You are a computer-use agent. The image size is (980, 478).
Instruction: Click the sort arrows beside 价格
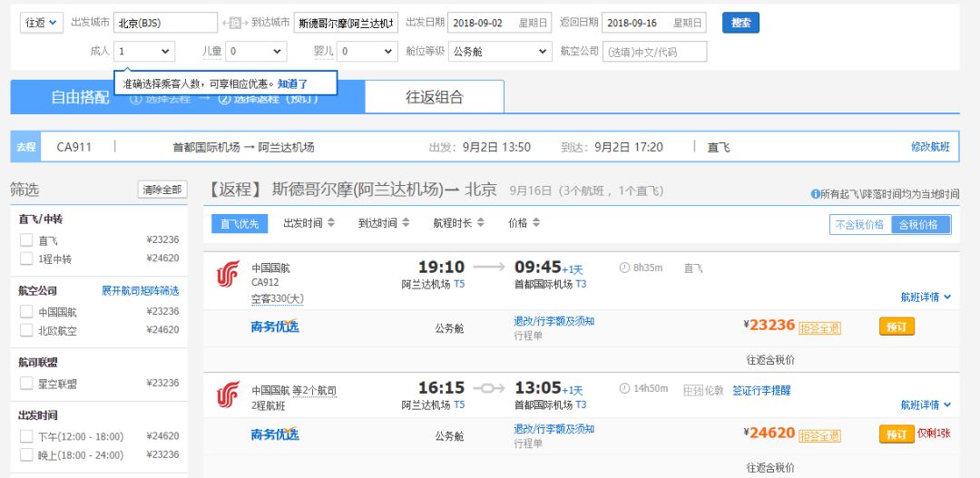pos(535,222)
